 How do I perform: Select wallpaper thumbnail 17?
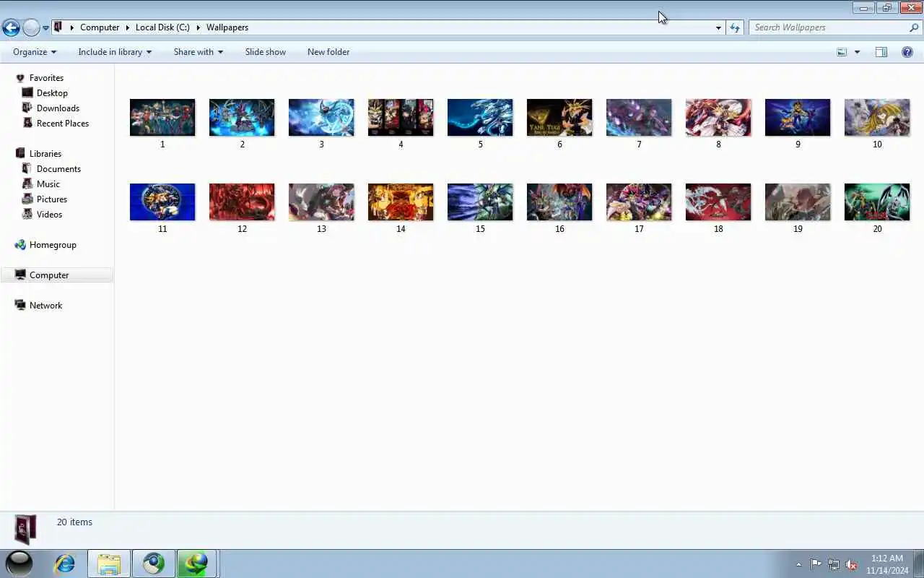click(x=639, y=202)
